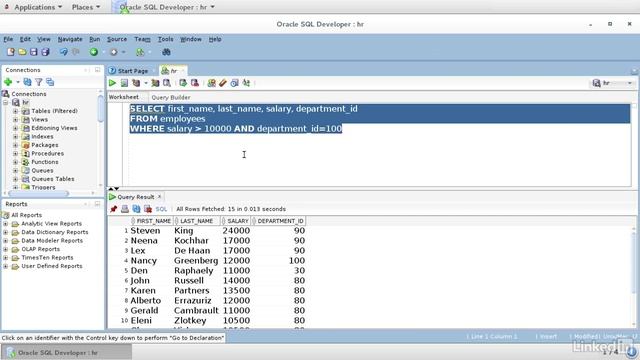Click the Save icon in main toolbar
Screen dimensions: 640x360
[x=33, y=52]
